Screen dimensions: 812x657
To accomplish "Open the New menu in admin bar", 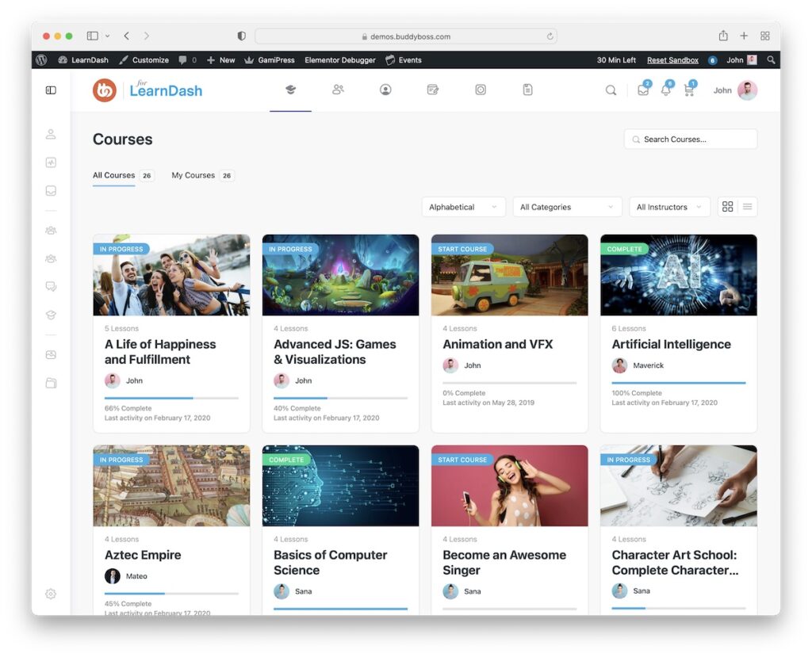I will click(221, 60).
